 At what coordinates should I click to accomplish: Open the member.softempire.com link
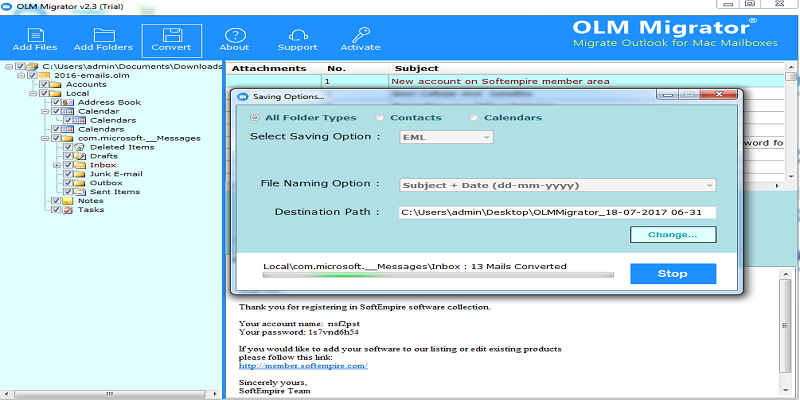[303, 366]
